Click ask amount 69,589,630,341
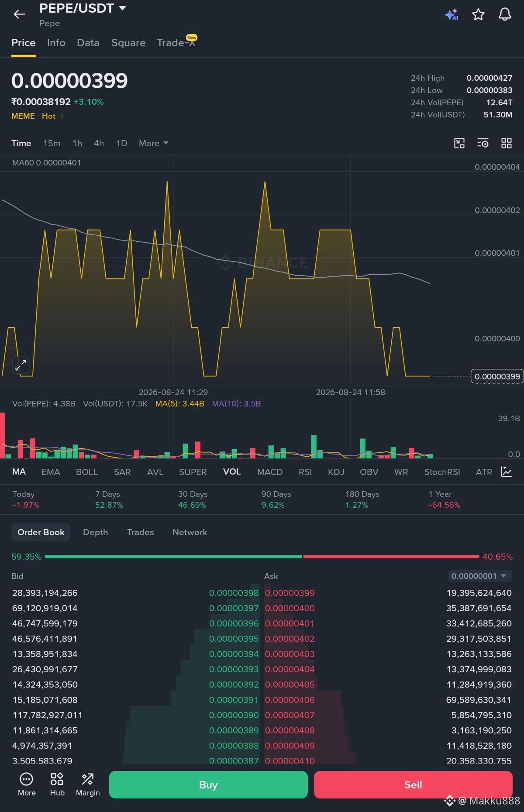The image size is (524, 812). pos(479,700)
